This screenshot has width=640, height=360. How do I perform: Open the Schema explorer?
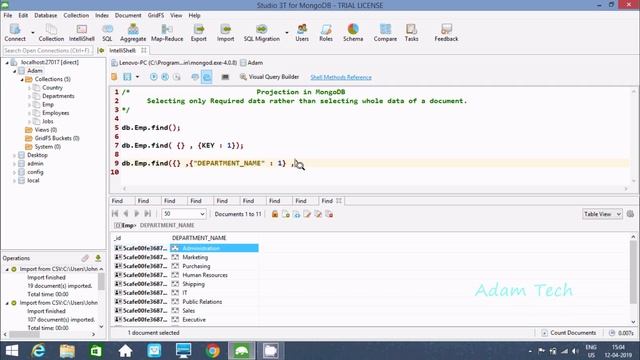click(x=353, y=32)
